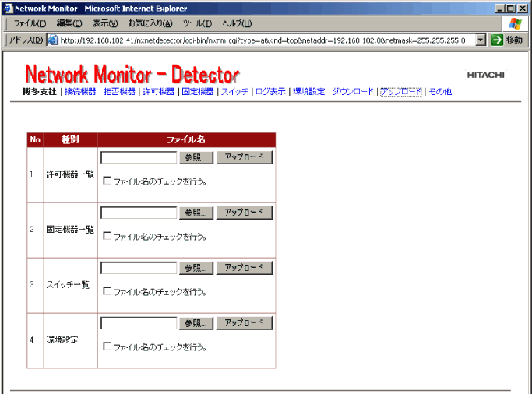
Task: Click the Windows flag logo in the toolbar
Action: [x=516, y=23]
